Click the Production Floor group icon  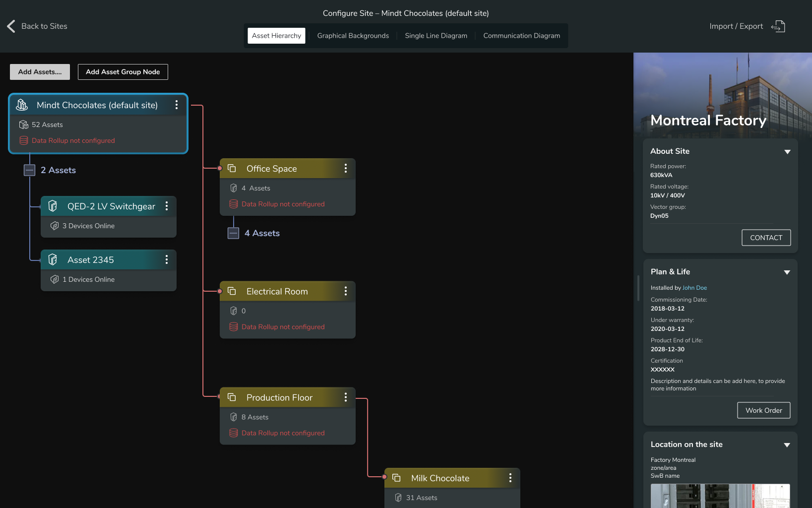click(232, 397)
